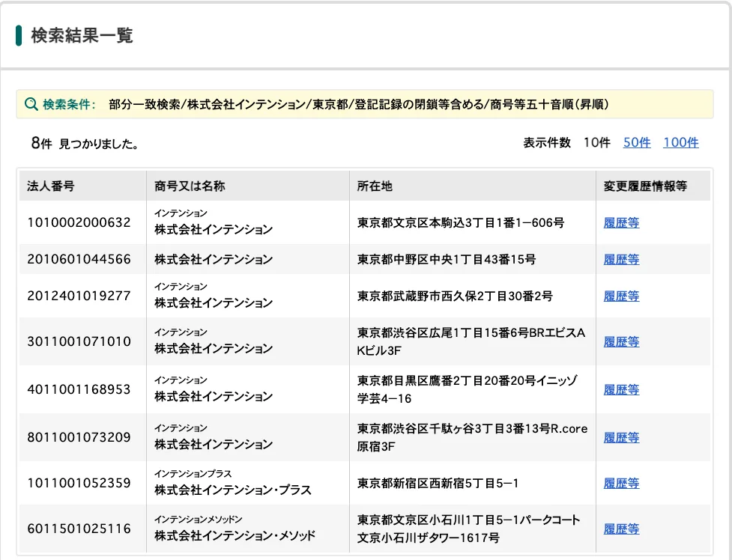The width and height of the screenshot is (732, 560).
Task: Click the 検索結果一覧 heading
Action: click(x=82, y=35)
